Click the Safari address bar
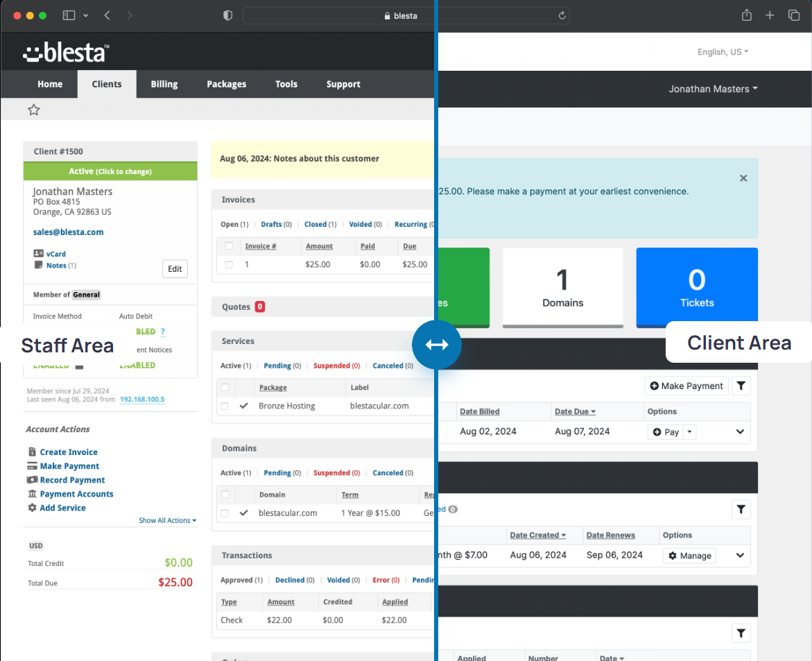 (x=406, y=15)
